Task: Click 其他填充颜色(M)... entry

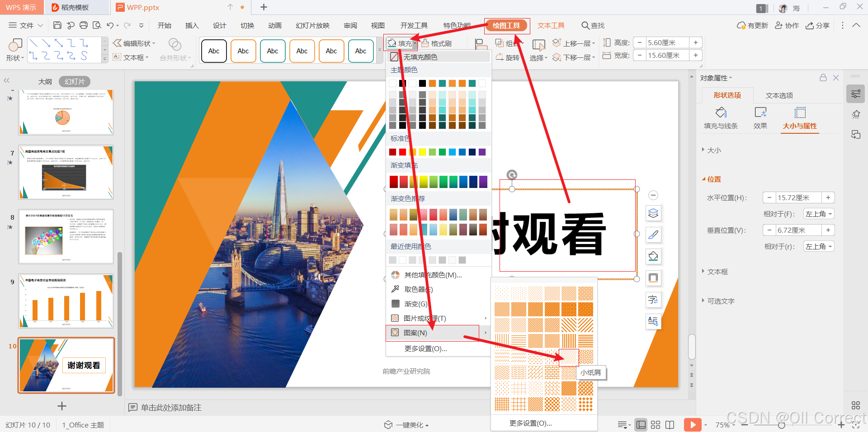Action: click(x=438, y=275)
